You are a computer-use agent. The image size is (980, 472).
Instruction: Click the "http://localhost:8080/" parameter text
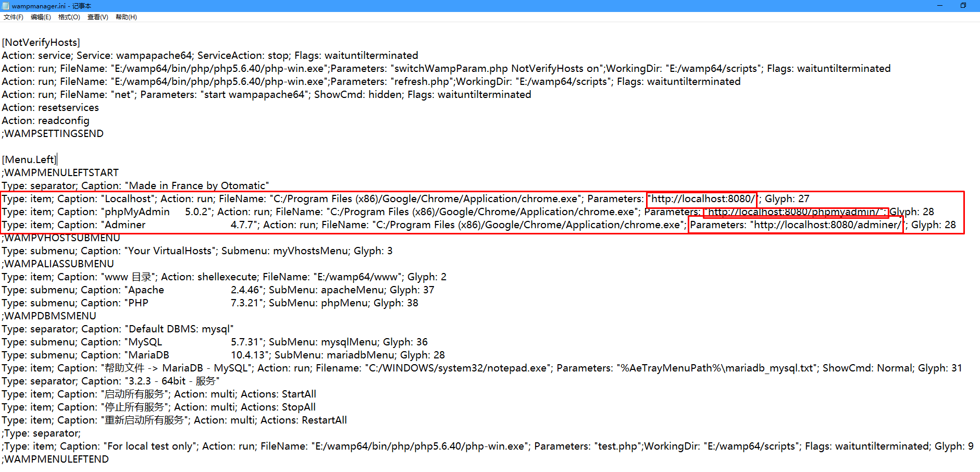(x=703, y=199)
